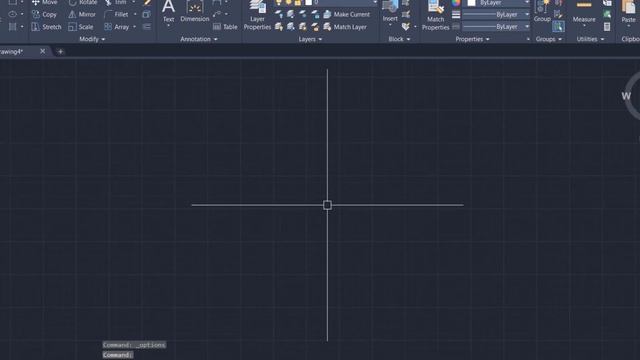Open the Quick Calculator icon in Utilities

607,27
